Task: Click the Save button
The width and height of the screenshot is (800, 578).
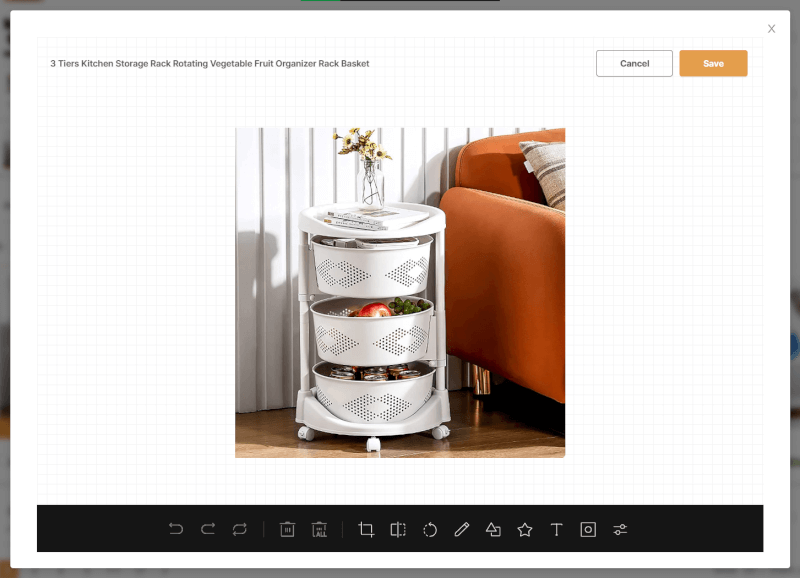Action: pos(713,63)
